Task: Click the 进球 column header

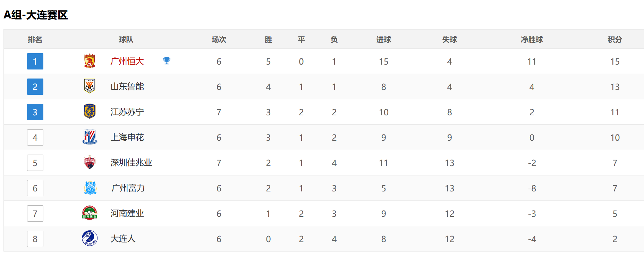Action: [x=383, y=40]
